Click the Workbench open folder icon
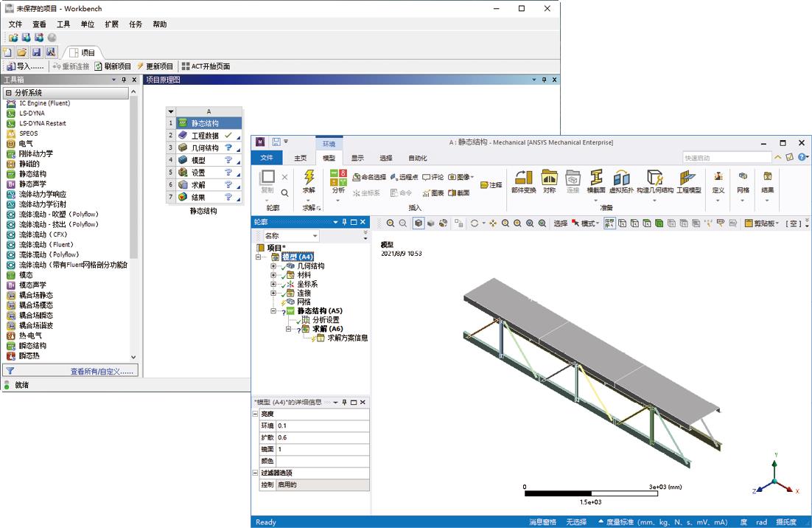Image resolution: width=812 pixels, height=528 pixels. (22, 52)
